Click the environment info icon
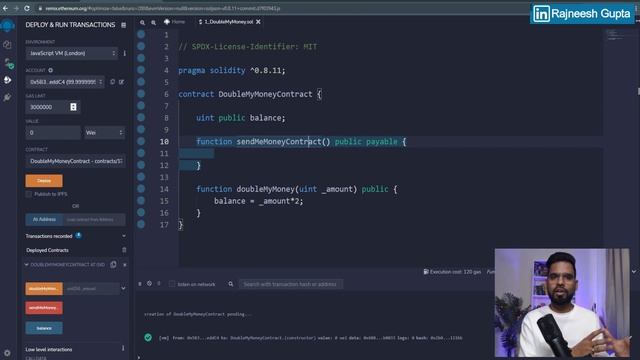 pos(124,53)
